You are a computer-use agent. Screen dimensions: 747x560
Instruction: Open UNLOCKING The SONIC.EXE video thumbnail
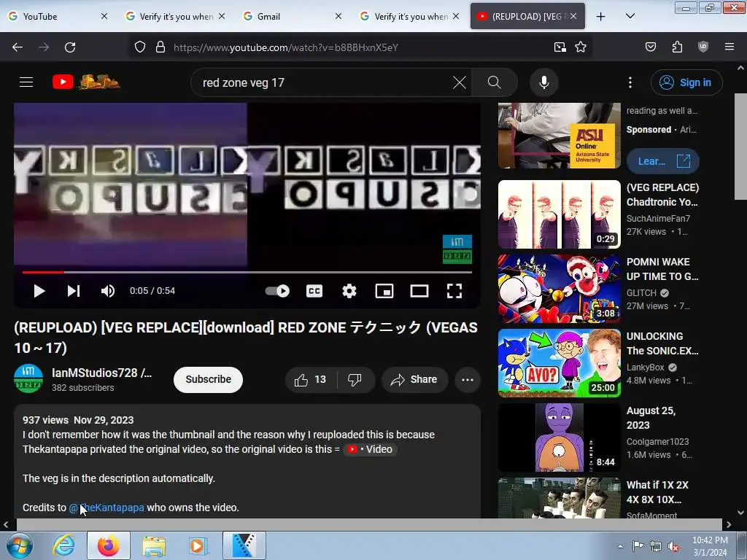tap(560, 363)
